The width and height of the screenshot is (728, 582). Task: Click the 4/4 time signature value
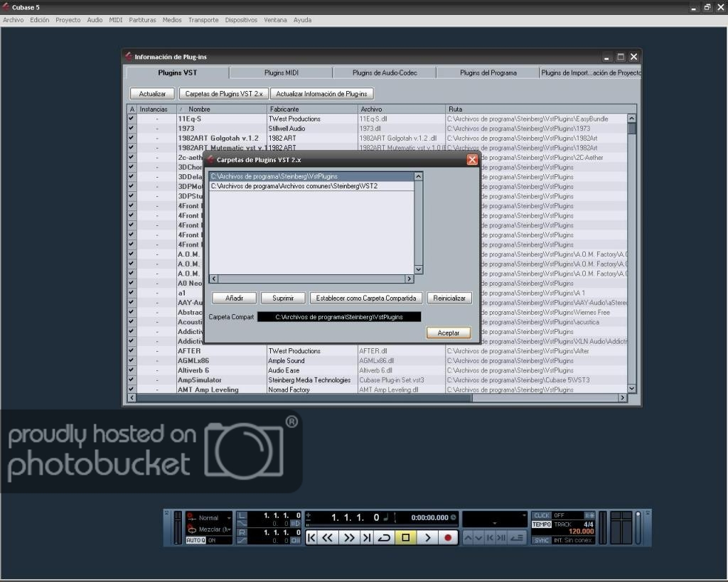coord(588,524)
